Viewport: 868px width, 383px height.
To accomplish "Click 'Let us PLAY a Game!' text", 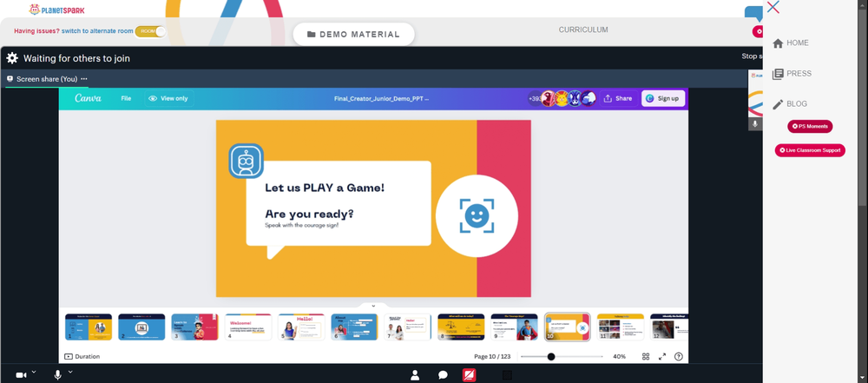I will tap(325, 188).
